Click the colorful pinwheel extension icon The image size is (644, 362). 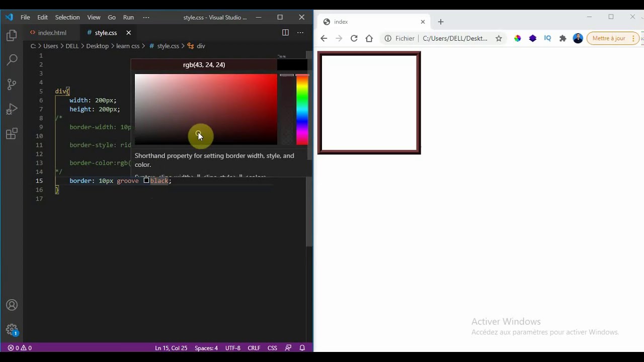click(517, 38)
